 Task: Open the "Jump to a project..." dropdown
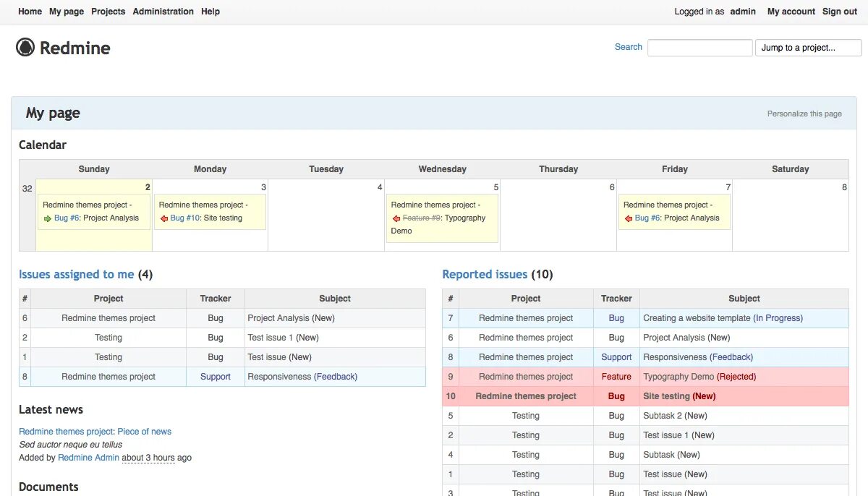[x=808, y=47]
